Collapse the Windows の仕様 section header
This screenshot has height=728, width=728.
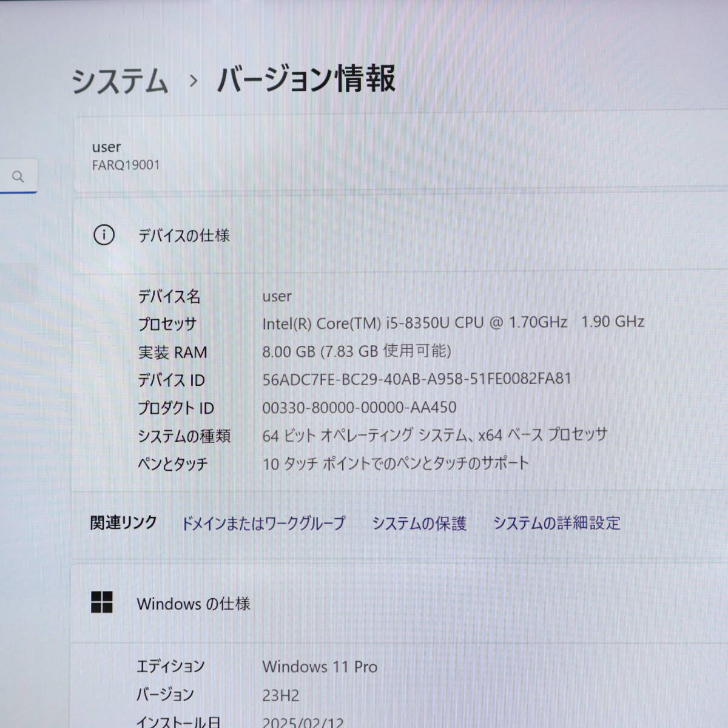tap(400, 604)
